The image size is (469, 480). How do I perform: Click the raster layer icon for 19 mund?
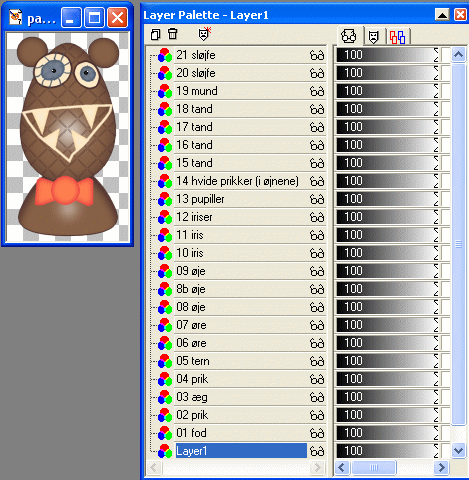click(165, 91)
